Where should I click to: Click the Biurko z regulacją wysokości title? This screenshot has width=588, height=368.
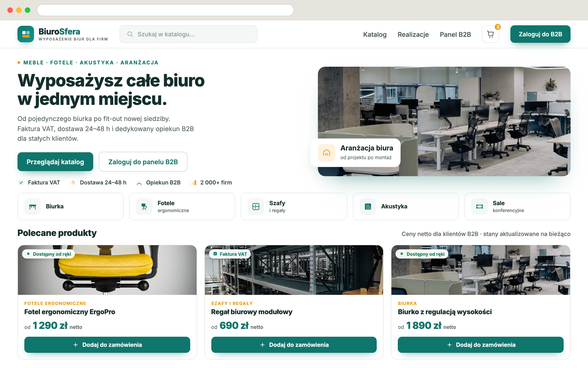point(445,312)
